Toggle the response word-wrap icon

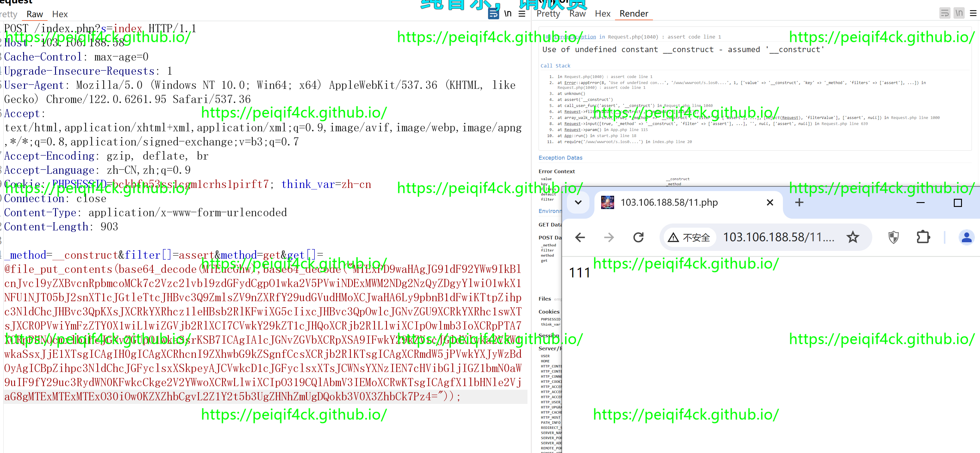(x=944, y=13)
